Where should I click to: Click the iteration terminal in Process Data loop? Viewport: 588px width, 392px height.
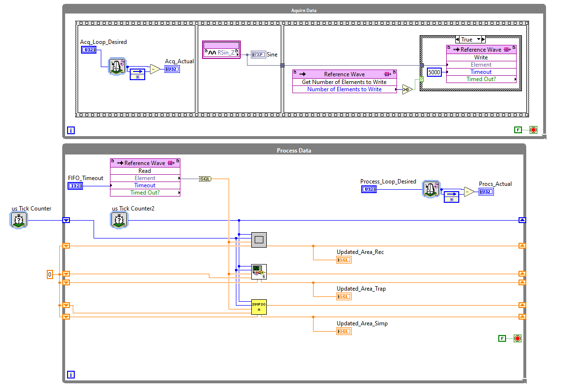coord(71,375)
